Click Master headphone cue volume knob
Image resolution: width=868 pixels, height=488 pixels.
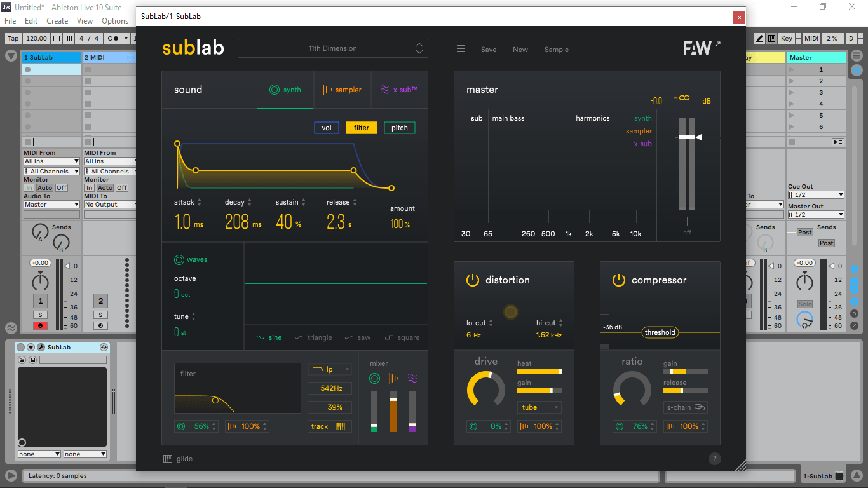point(805,321)
